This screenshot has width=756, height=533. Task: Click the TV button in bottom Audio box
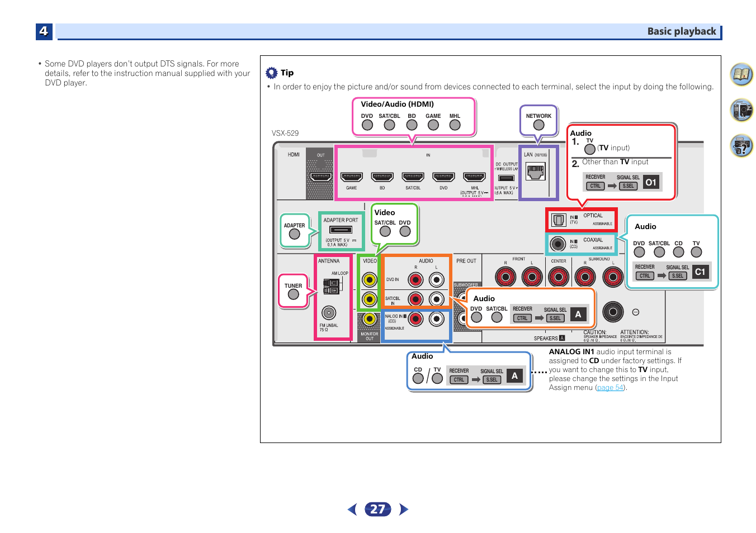[x=437, y=378]
